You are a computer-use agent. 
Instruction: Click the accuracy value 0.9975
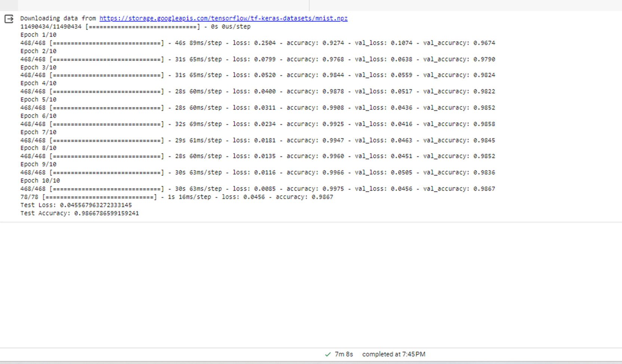click(333, 189)
